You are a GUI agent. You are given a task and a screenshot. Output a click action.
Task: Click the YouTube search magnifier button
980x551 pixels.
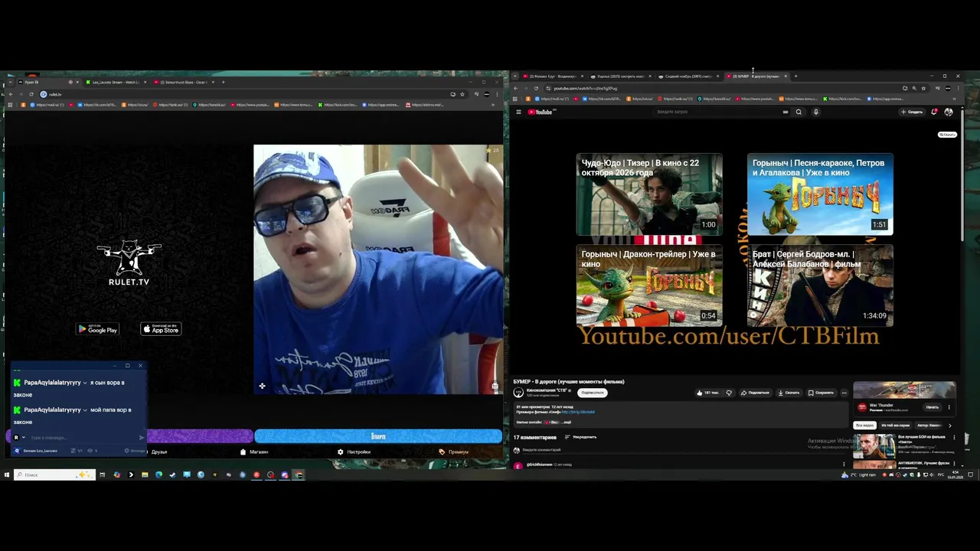[x=799, y=112]
